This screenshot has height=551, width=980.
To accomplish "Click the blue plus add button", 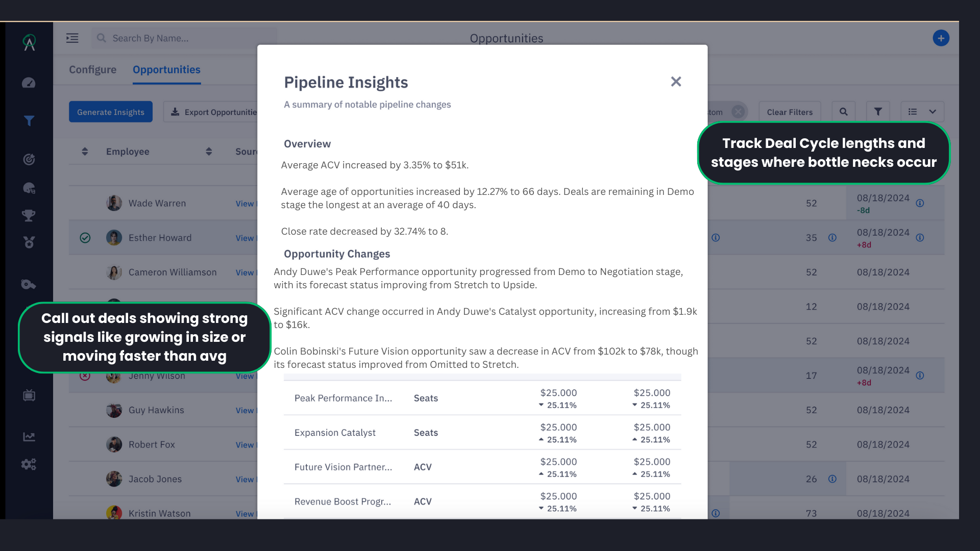I will 941,38.
